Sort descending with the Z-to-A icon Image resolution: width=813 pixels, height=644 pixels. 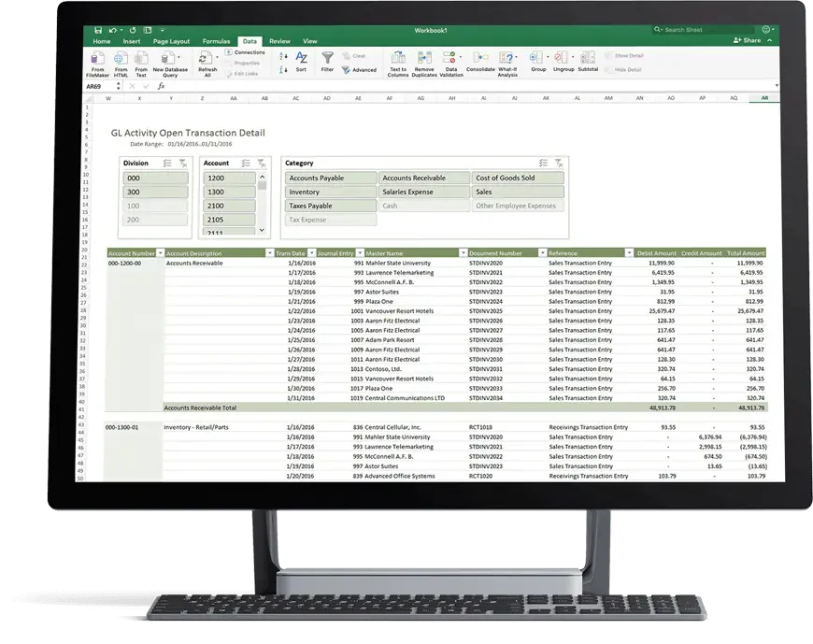[283, 69]
